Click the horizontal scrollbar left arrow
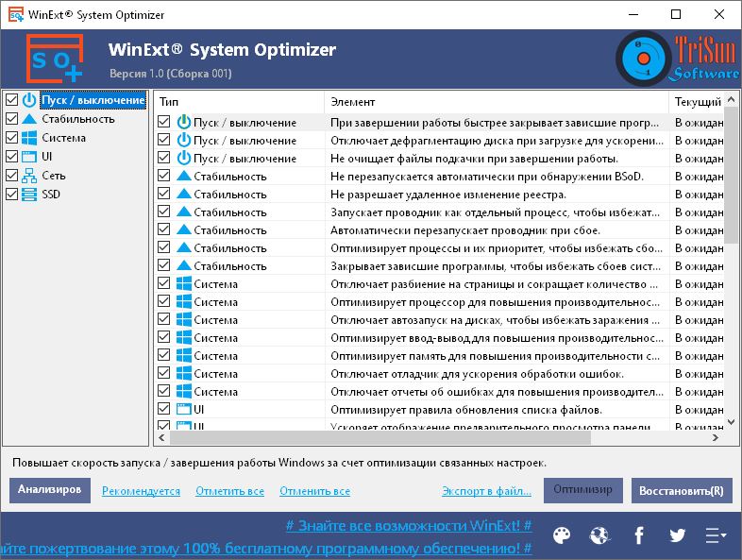The height and width of the screenshot is (560, 742). 161,438
